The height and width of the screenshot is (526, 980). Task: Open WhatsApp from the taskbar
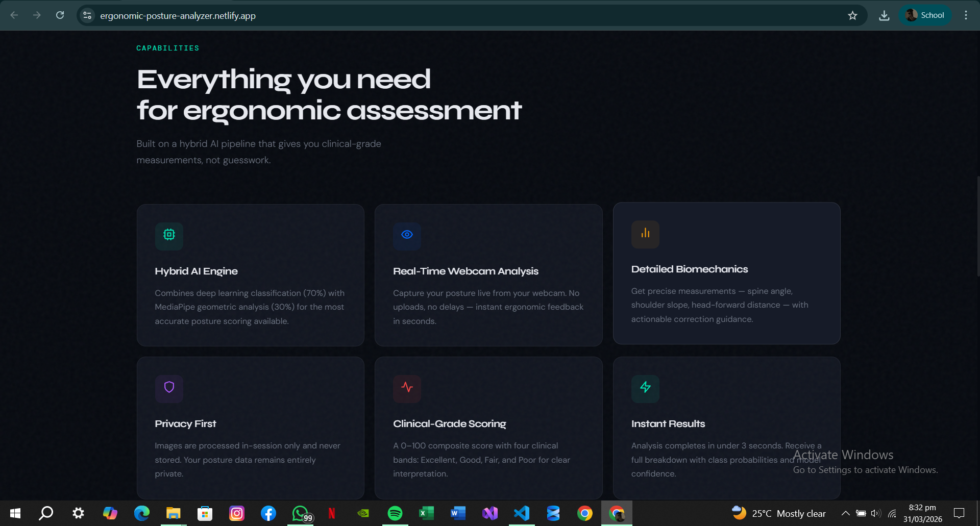pos(300,513)
